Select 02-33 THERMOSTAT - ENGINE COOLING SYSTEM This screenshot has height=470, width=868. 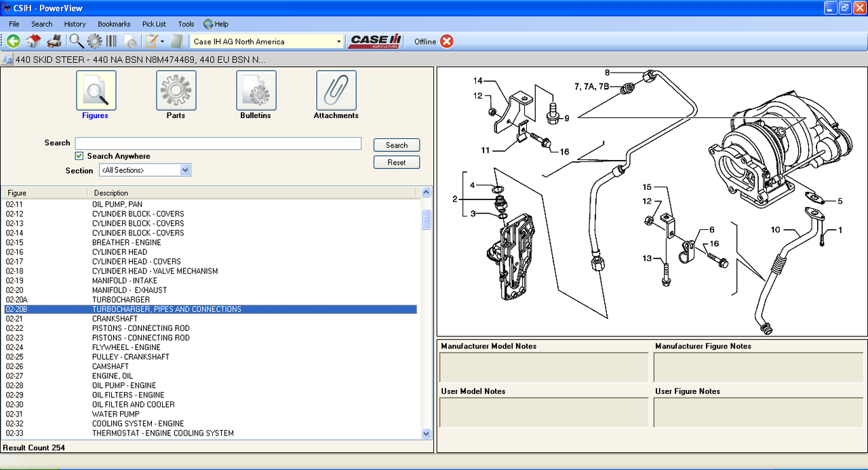210,433
